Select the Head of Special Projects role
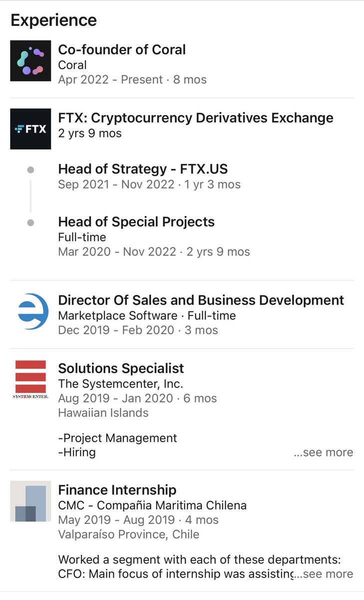Screen dimensions: 364x600 pyautogui.click(x=136, y=221)
